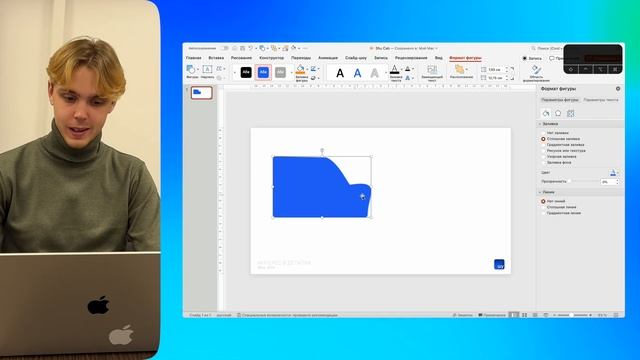Switch to Reading view in status bar
Viewport: 640px width, 360px height.
click(535, 315)
